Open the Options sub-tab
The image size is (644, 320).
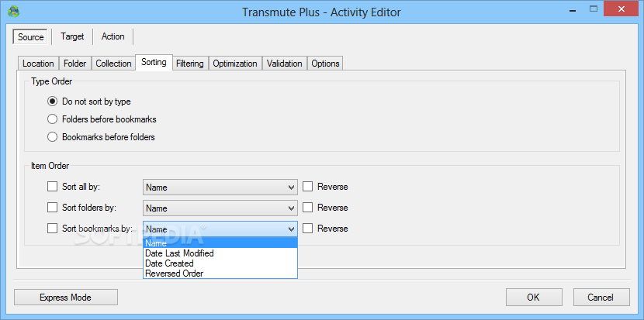point(325,64)
